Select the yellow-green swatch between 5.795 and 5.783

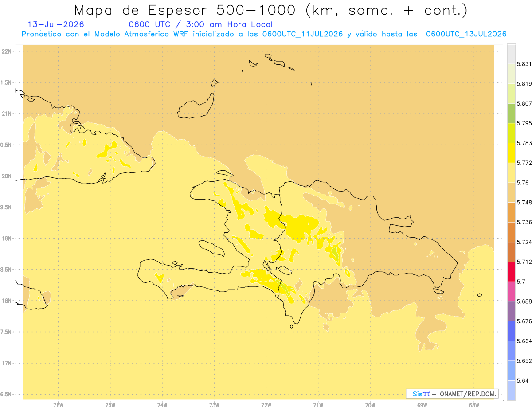pos(511,133)
